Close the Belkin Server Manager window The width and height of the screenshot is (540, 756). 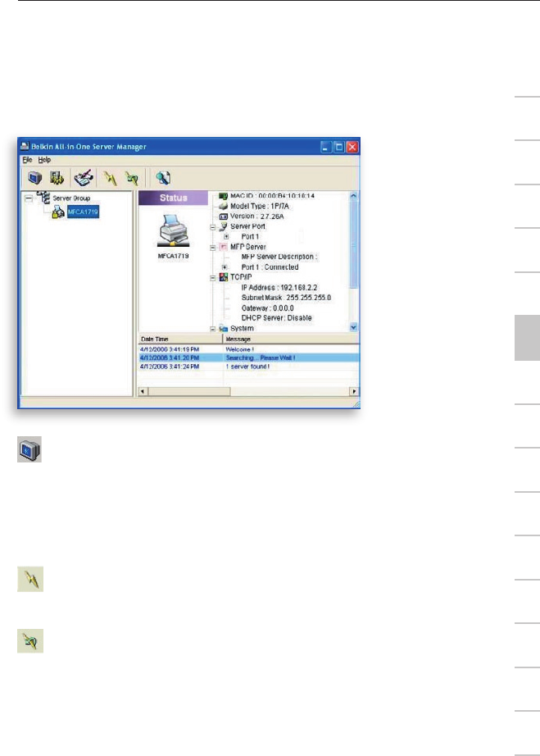click(x=352, y=147)
